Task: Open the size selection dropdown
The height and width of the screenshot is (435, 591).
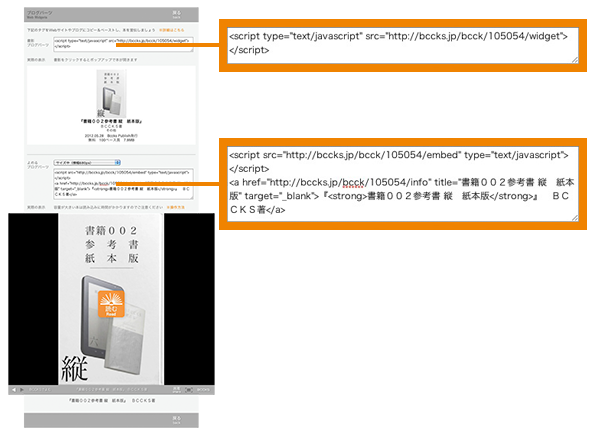Action: [x=87, y=162]
